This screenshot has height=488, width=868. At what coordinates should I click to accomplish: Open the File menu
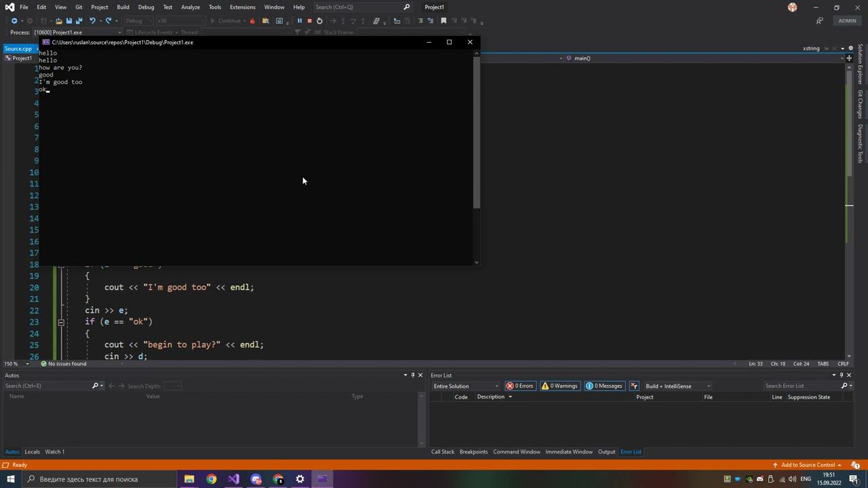(x=24, y=7)
